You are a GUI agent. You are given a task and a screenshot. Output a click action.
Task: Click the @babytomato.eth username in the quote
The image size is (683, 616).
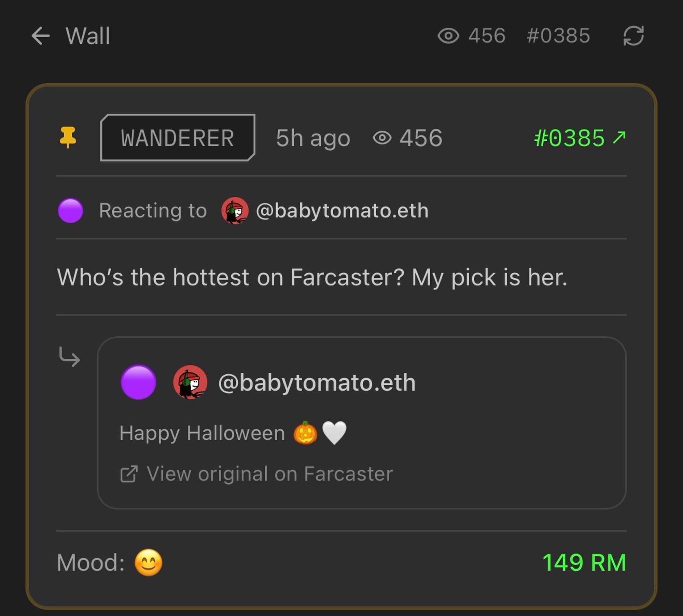coord(316,382)
